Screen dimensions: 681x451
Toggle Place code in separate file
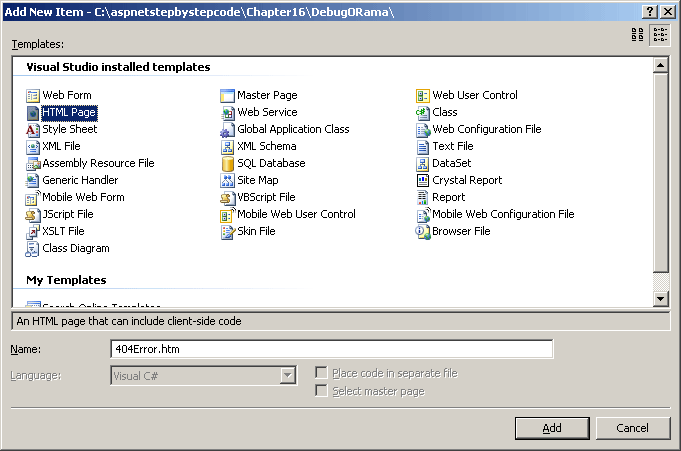tap(321, 372)
